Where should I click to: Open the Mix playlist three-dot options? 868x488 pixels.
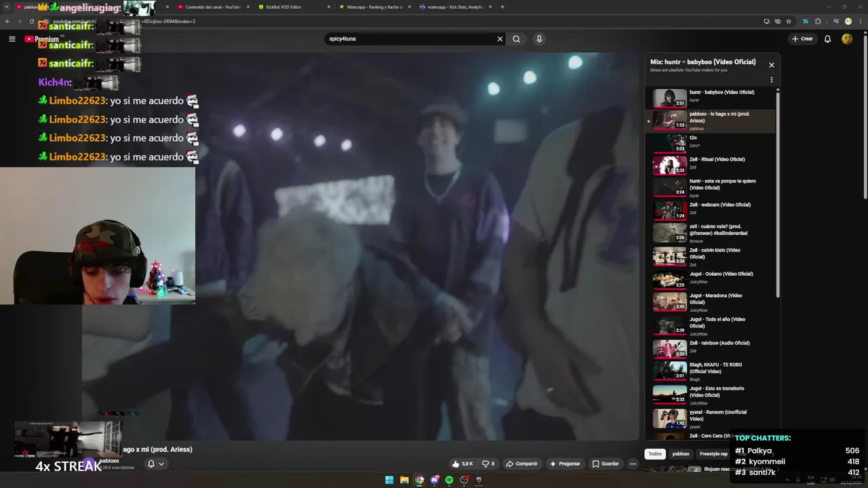coord(771,80)
